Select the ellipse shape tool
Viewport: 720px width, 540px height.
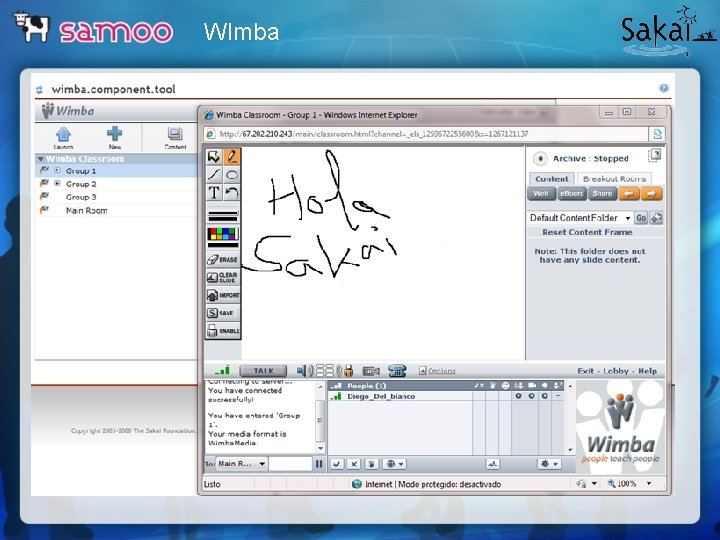tap(231, 174)
